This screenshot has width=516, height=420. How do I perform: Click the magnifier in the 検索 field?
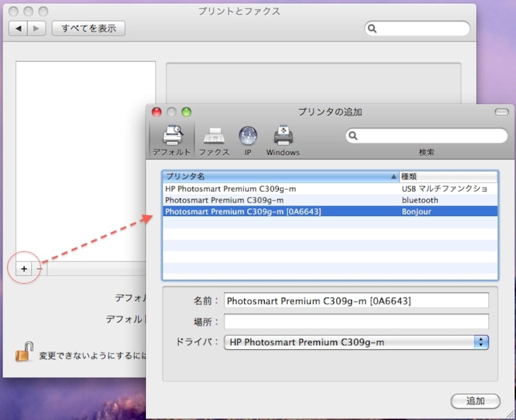(x=353, y=136)
